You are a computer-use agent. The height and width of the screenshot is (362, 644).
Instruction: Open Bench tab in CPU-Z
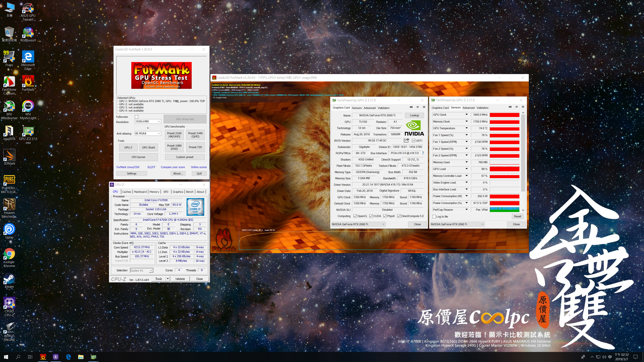(x=190, y=192)
